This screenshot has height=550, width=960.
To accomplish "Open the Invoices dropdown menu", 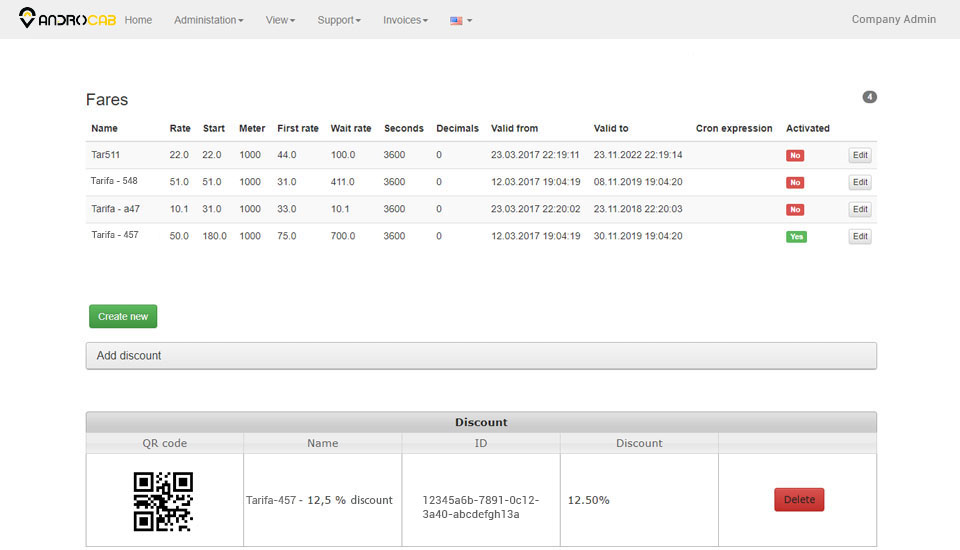I will [x=405, y=20].
